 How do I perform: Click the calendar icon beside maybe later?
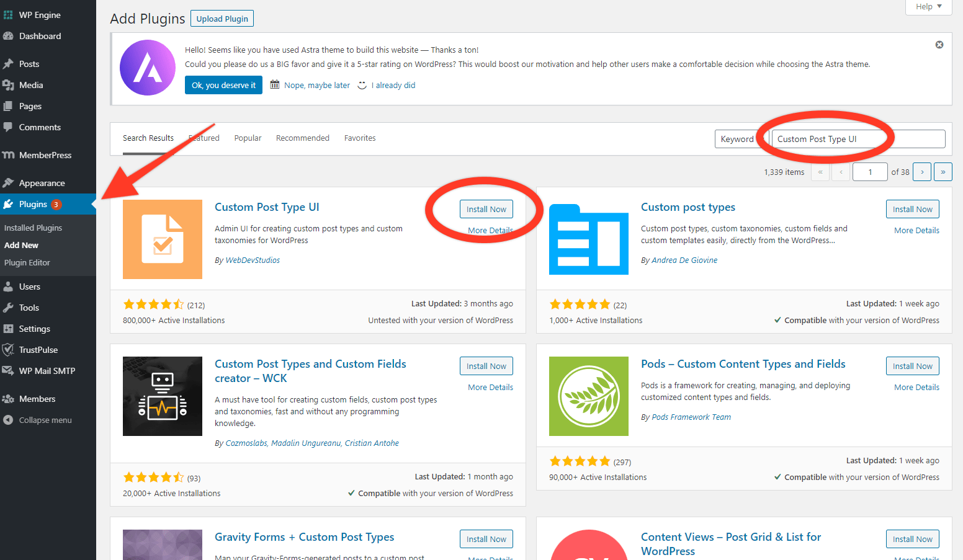pos(275,84)
